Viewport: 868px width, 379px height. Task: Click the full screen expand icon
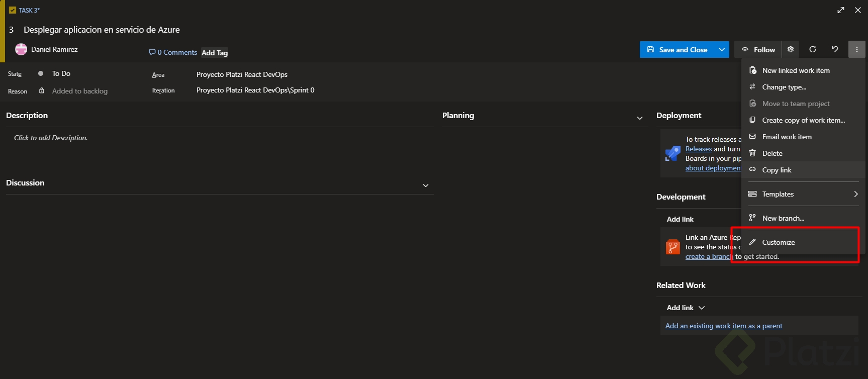click(x=841, y=10)
